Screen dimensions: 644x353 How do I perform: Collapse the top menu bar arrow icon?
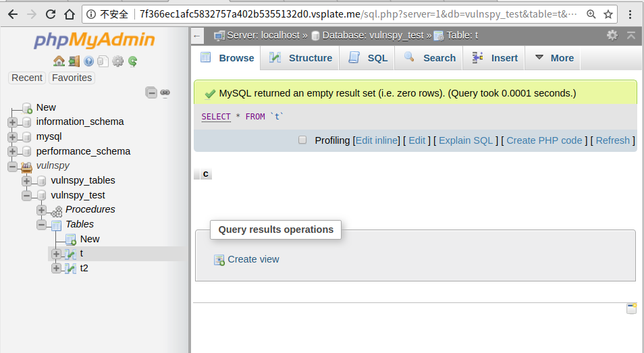(631, 35)
